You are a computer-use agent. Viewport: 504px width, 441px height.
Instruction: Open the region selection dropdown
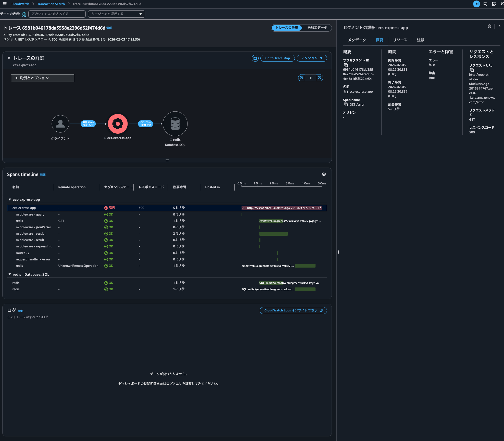tap(116, 14)
